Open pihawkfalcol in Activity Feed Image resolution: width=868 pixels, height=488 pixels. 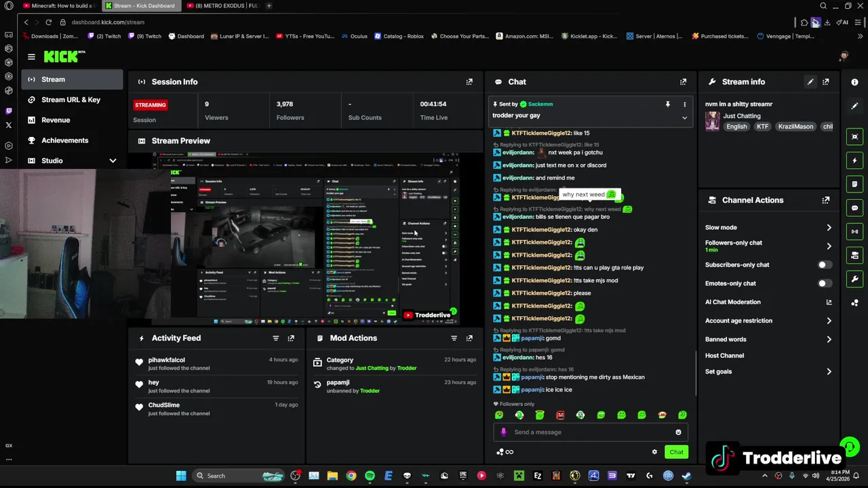[x=167, y=360]
